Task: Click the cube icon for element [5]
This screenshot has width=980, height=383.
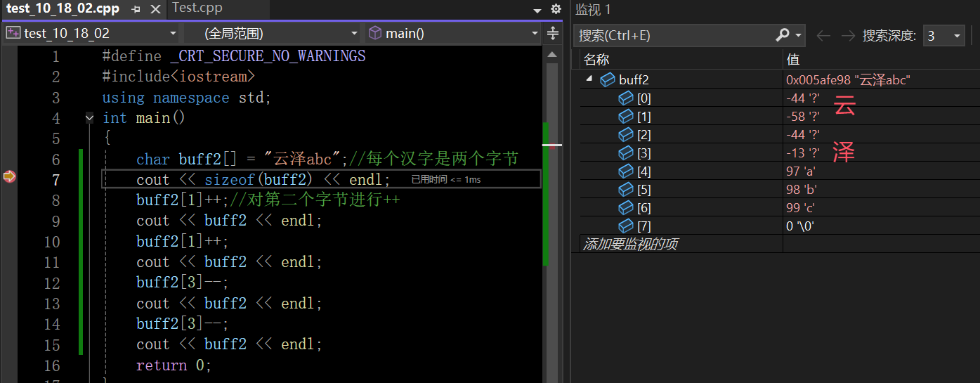Action: tap(625, 190)
